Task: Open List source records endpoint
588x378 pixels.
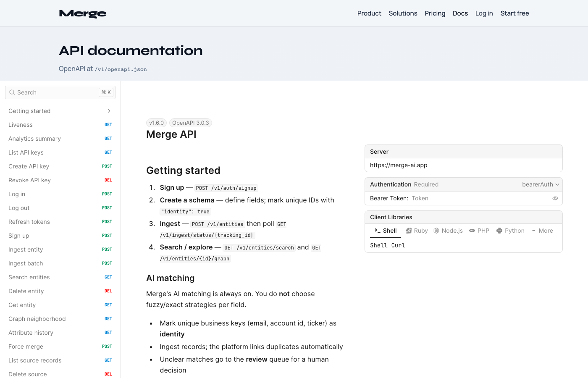Action: click(60, 360)
